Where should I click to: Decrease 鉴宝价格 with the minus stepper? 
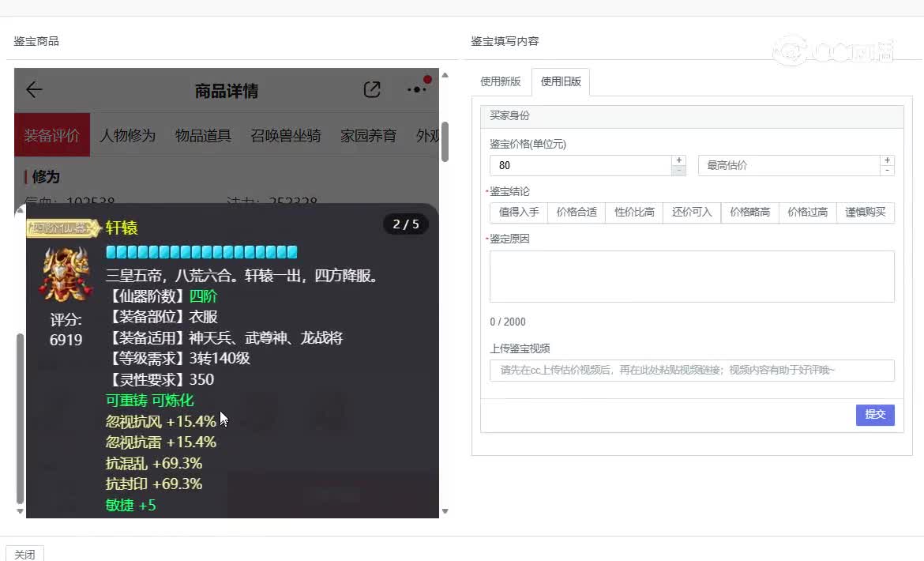pos(678,171)
